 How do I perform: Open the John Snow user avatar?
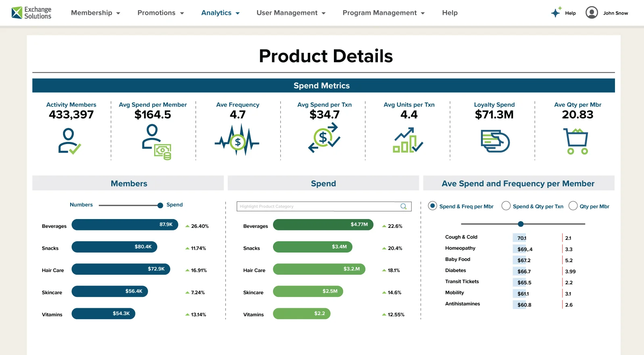[x=592, y=13]
